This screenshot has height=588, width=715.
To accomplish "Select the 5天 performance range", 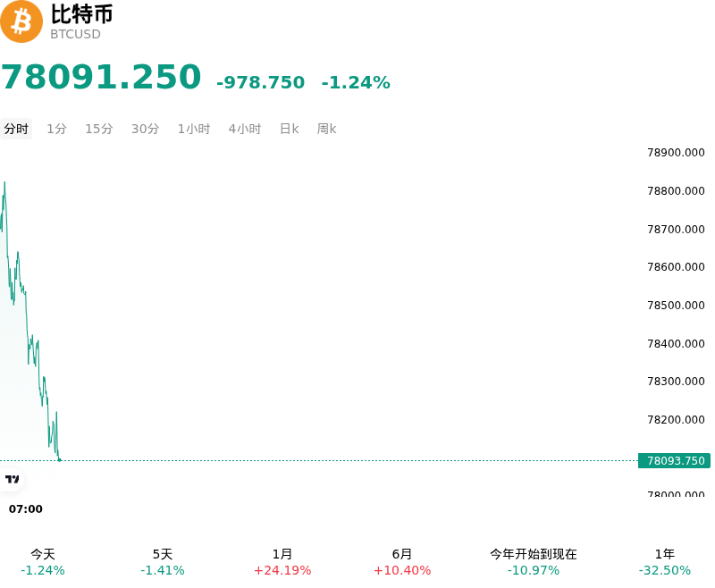I will tap(163, 562).
